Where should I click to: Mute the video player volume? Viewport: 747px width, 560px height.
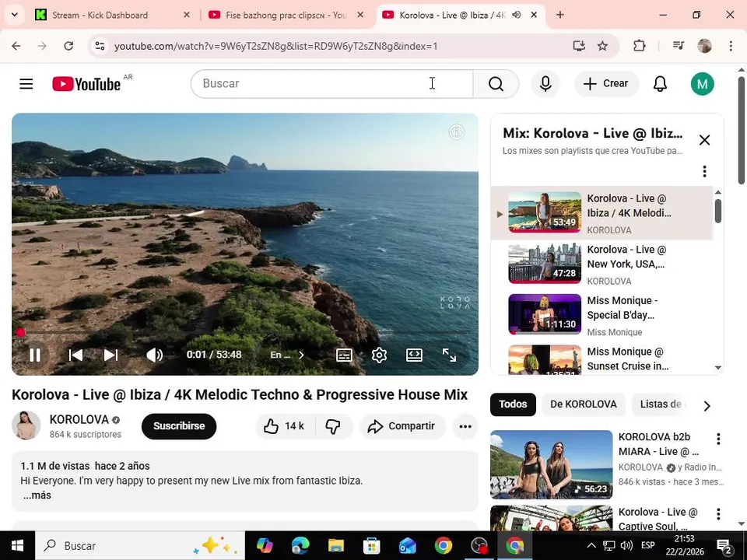point(154,355)
